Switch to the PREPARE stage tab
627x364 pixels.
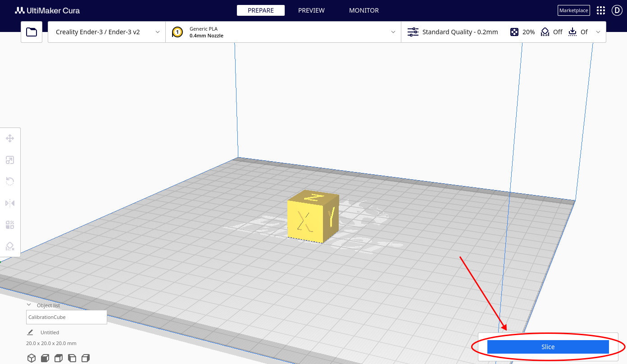pyautogui.click(x=261, y=10)
